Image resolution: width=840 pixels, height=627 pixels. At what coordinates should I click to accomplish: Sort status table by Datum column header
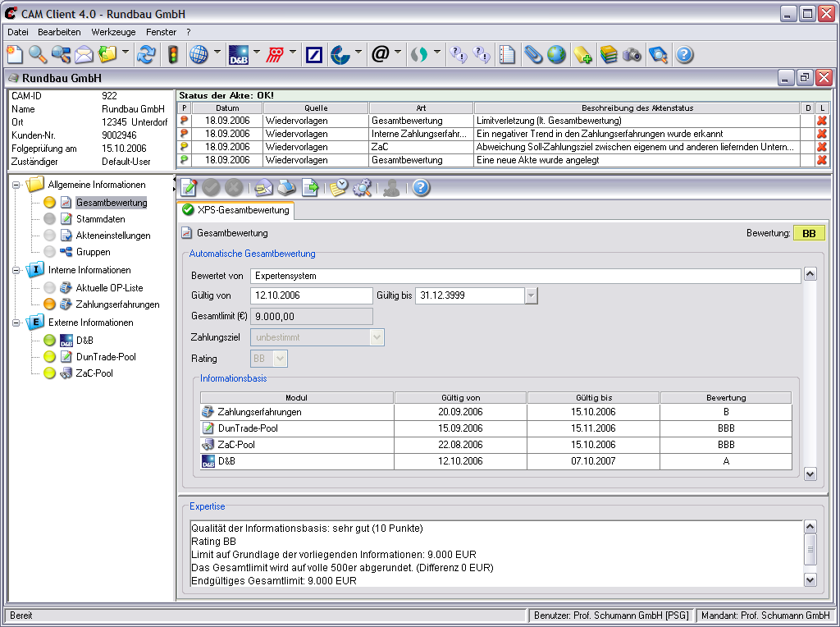point(227,108)
